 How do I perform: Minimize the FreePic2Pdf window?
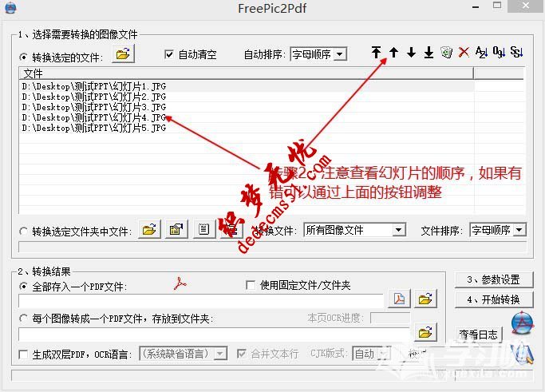coord(476,6)
